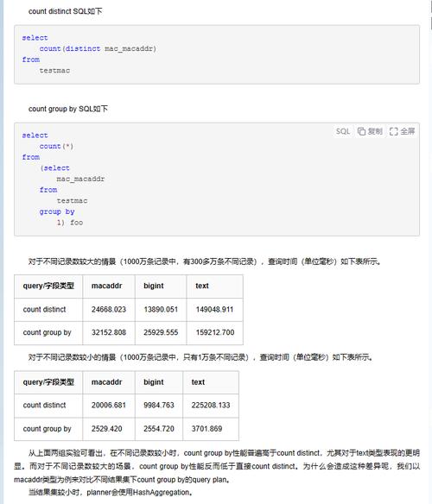The width and height of the screenshot is (432, 504).
Task: Click the cell value 24668.023
Action: [109, 309]
